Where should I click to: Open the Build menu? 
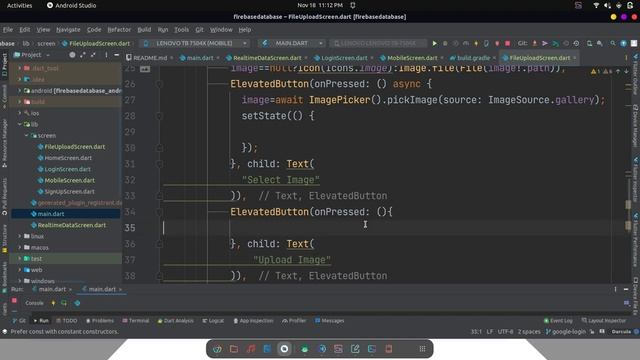coord(144,30)
